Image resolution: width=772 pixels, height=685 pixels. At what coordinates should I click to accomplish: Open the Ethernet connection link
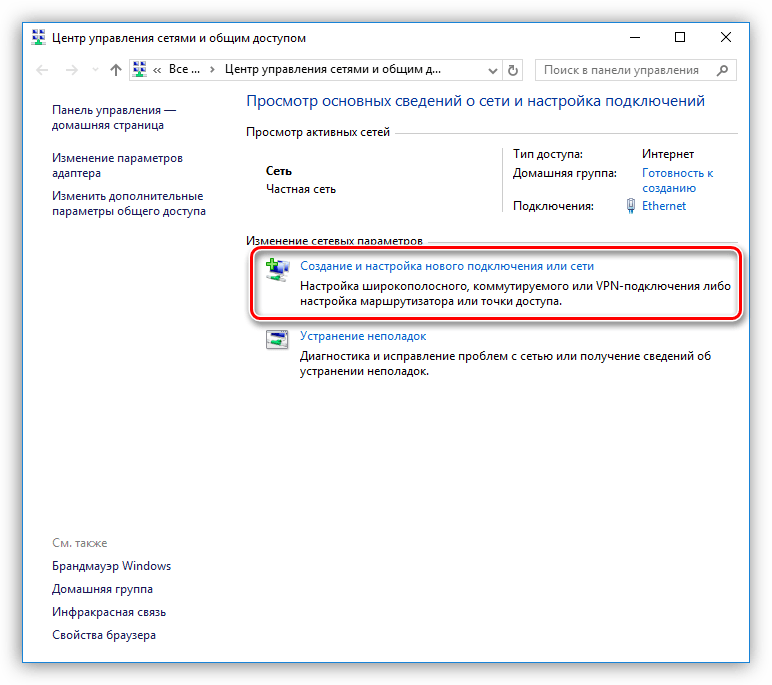(664, 206)
